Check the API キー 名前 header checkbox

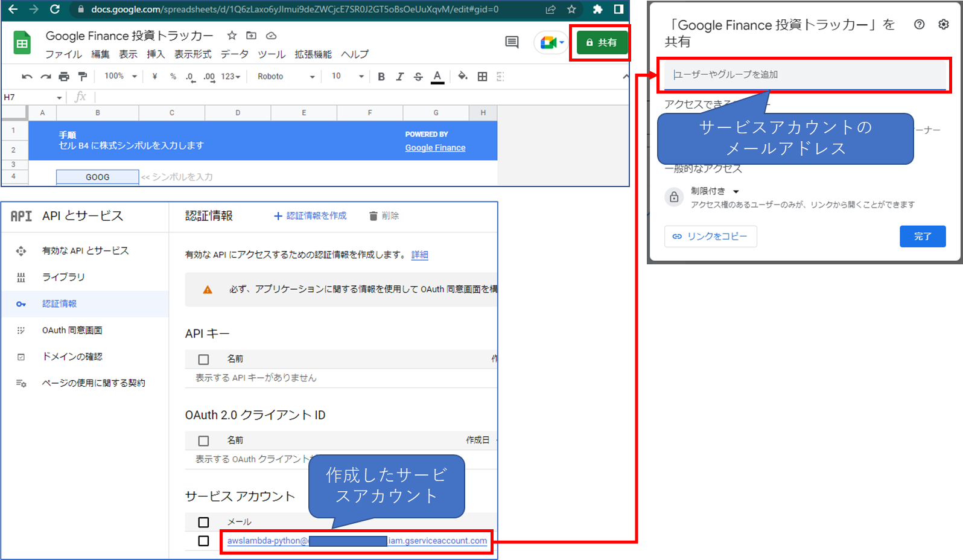pos(203,360)
